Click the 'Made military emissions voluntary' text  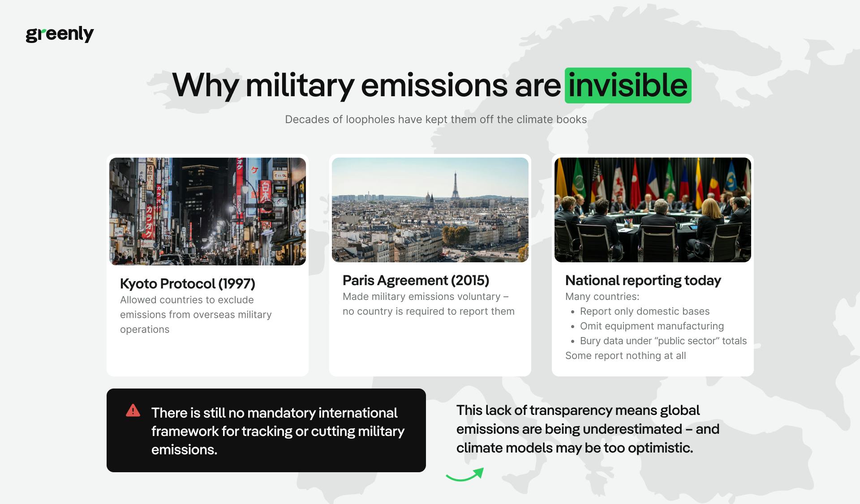[428, 304]
